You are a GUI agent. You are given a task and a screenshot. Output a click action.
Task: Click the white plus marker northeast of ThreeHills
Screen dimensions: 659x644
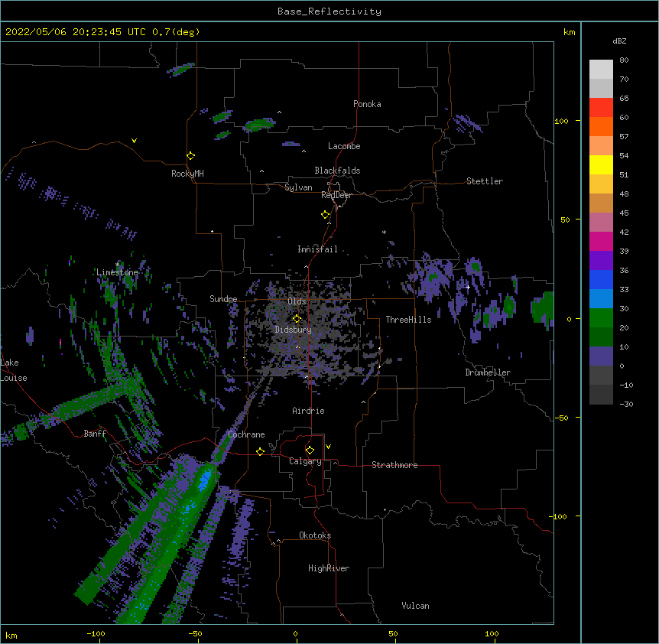468,287
